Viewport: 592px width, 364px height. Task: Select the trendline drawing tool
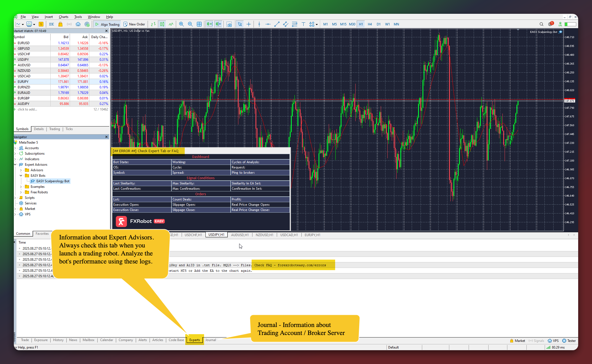[x=277, y=24]
